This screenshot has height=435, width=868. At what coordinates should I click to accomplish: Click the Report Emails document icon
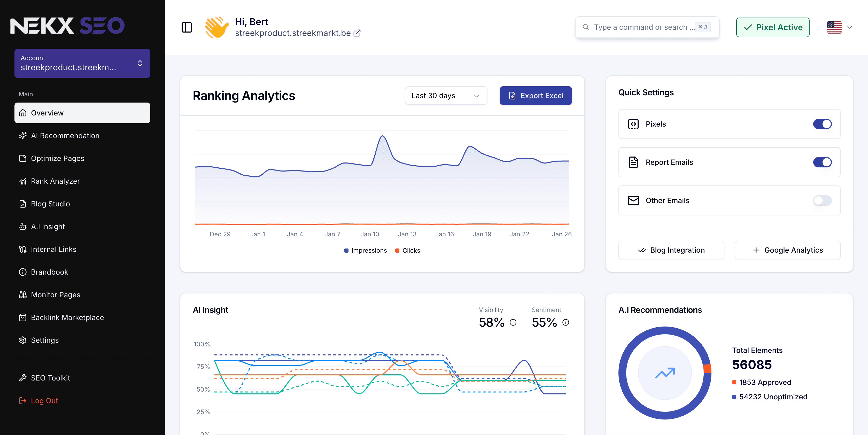[633, 162]
